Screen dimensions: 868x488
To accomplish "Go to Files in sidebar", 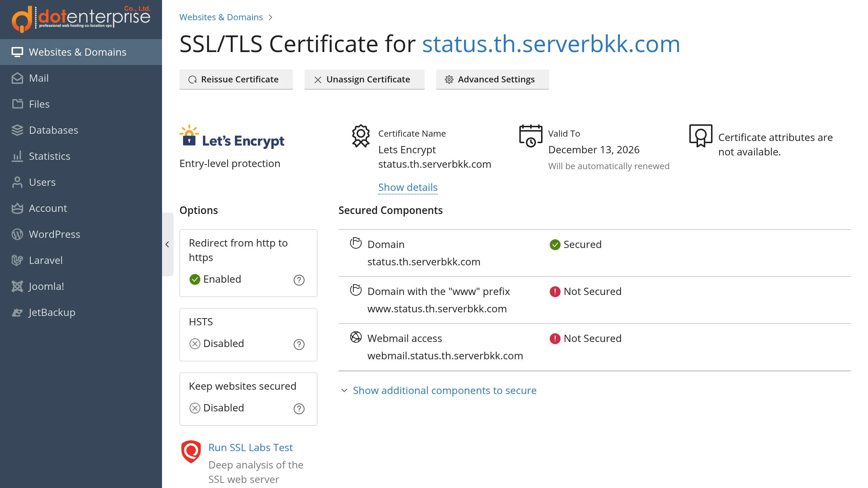I will [81, 104].
